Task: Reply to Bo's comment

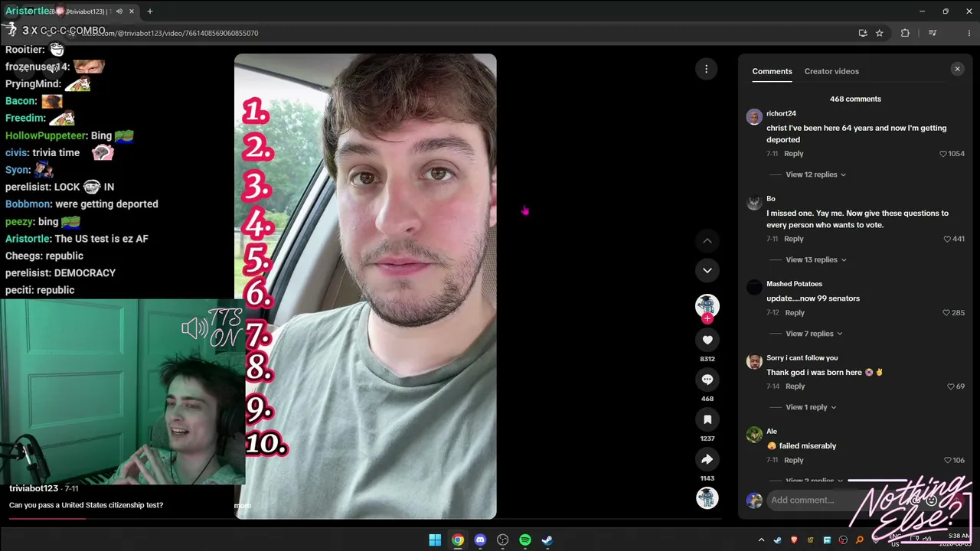Action: [x=794, y=239]
